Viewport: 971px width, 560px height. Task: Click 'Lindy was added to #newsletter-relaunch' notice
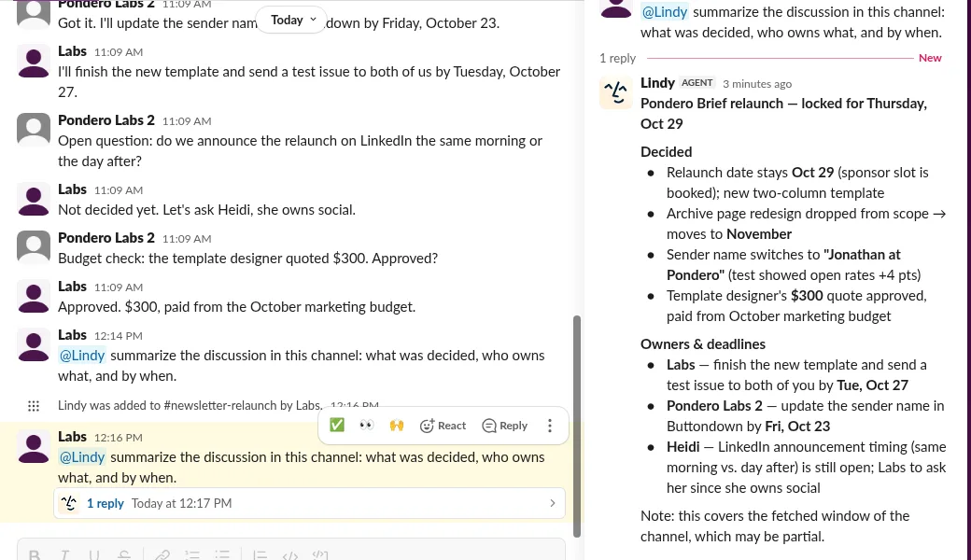(190, 405)
